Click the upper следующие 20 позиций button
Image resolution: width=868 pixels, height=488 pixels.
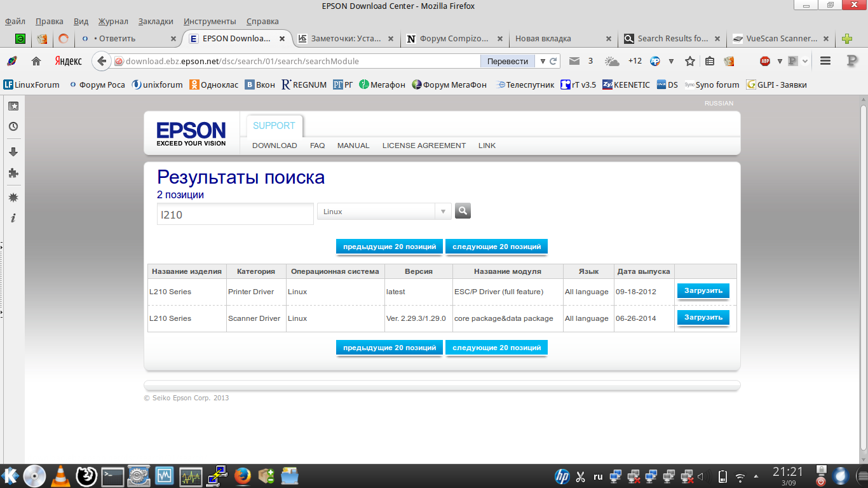496,247
